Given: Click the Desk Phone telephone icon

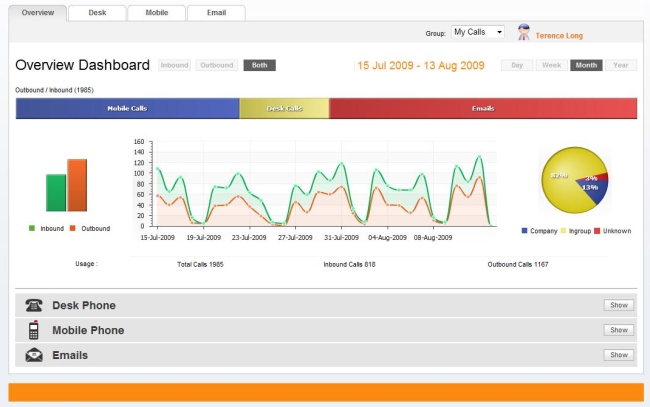Looking at the screenshot, I should (34, 305).
